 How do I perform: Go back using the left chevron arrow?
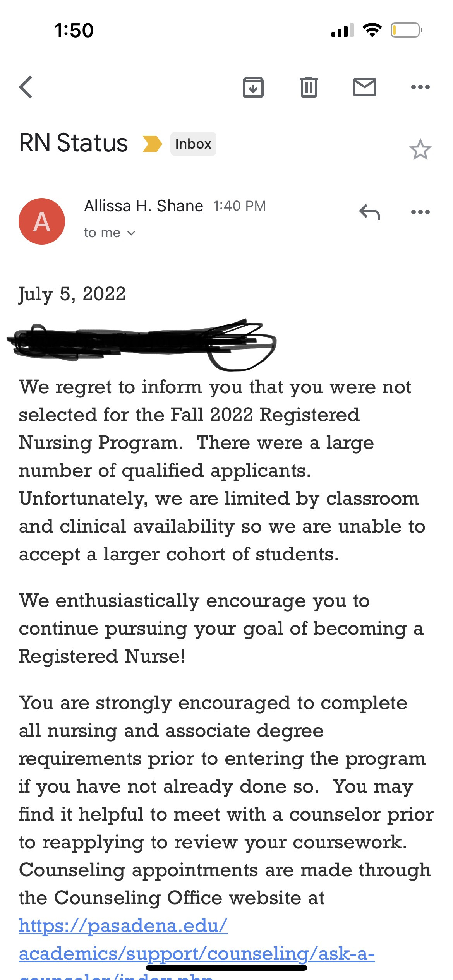coord(26,87)
